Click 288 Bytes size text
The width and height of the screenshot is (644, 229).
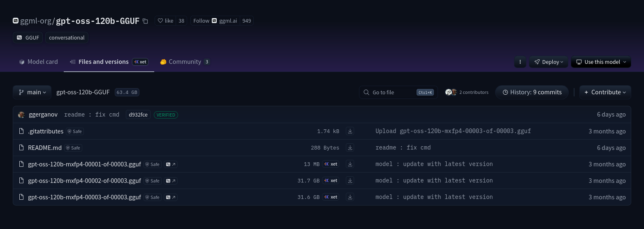(x=325, y=147)
